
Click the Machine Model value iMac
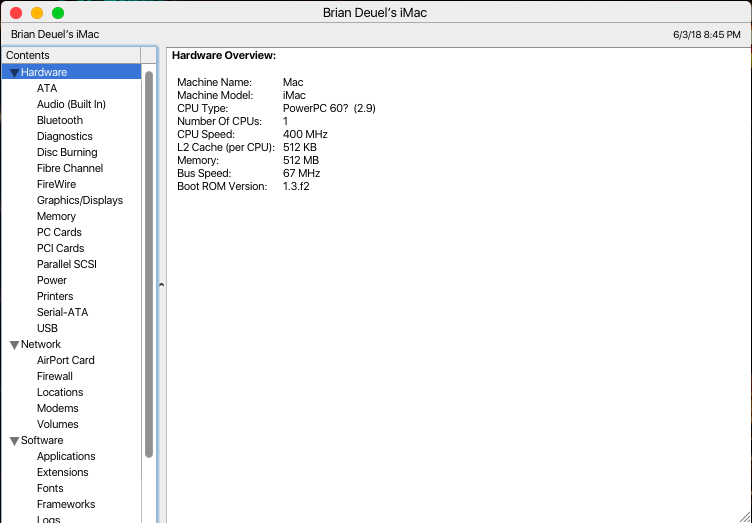(x=294, y=95)
